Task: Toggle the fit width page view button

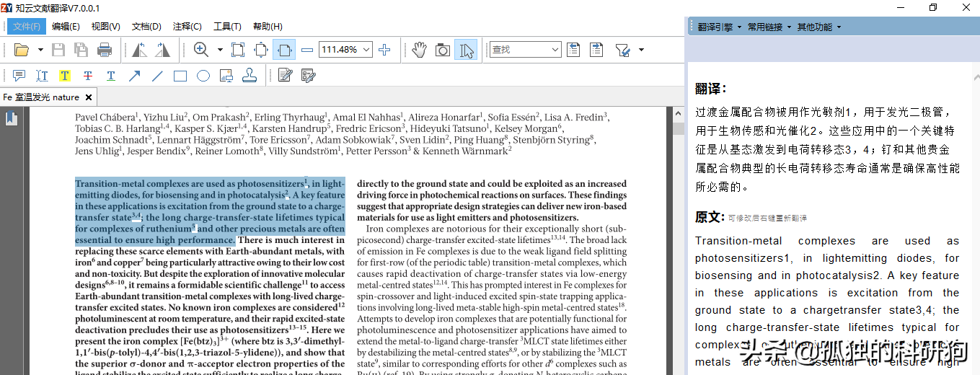Action: tap(284, 50)
